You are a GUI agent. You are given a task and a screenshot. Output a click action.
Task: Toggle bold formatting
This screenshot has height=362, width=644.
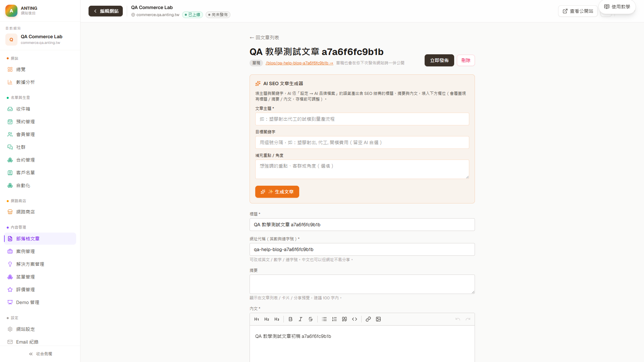pyautogui.click(x=290, y=319)
